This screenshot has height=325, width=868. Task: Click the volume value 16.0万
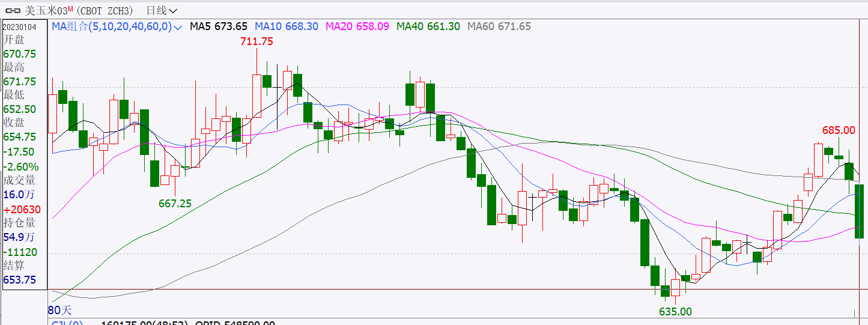(x=19, y=194)
